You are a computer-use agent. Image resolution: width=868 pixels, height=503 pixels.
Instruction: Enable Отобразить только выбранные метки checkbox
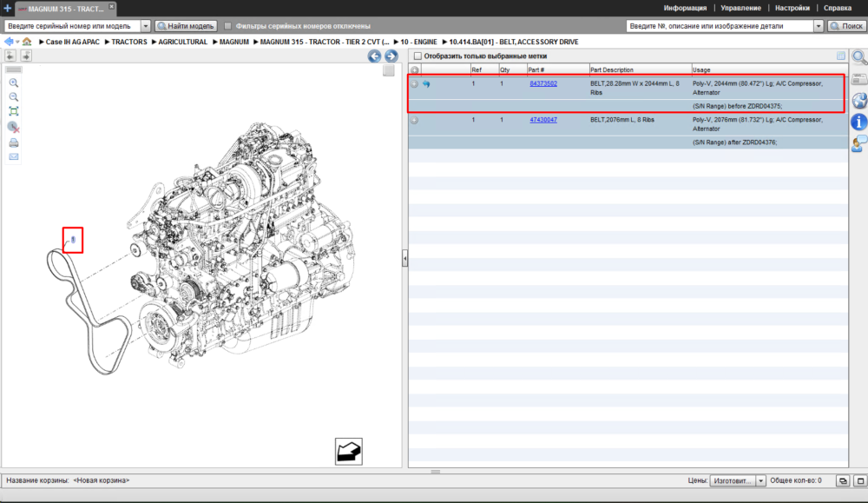point(418,56)
